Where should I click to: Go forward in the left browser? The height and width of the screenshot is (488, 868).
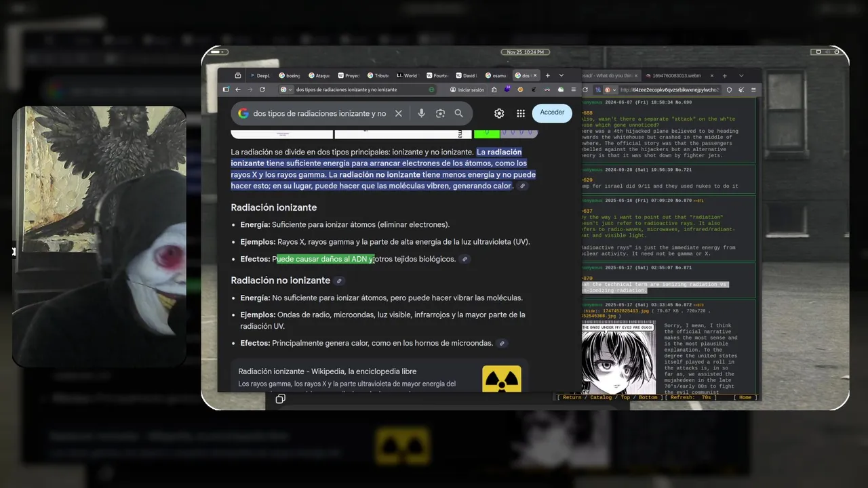[x=250, y=89]
